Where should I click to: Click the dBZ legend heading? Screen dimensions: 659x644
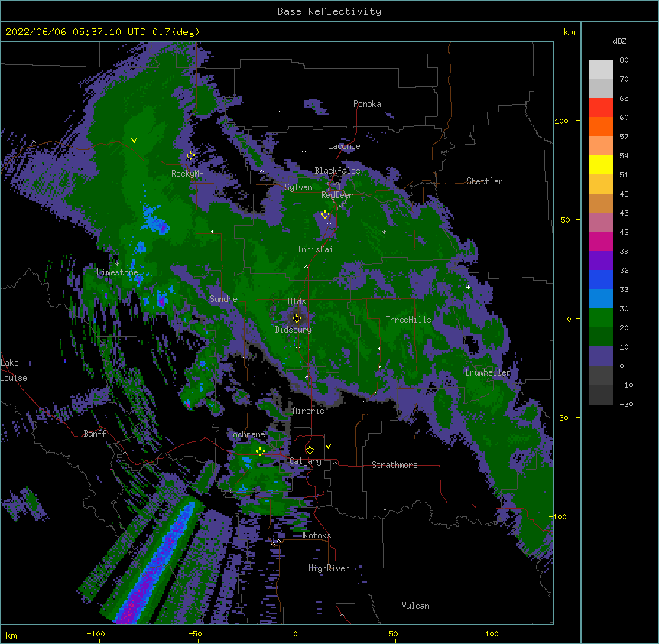click(619, 41)
